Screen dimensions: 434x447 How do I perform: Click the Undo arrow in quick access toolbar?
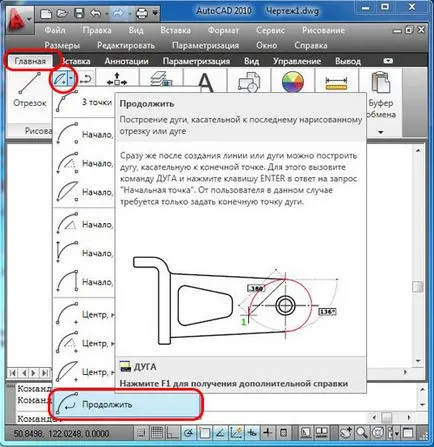tap(96, 13)
